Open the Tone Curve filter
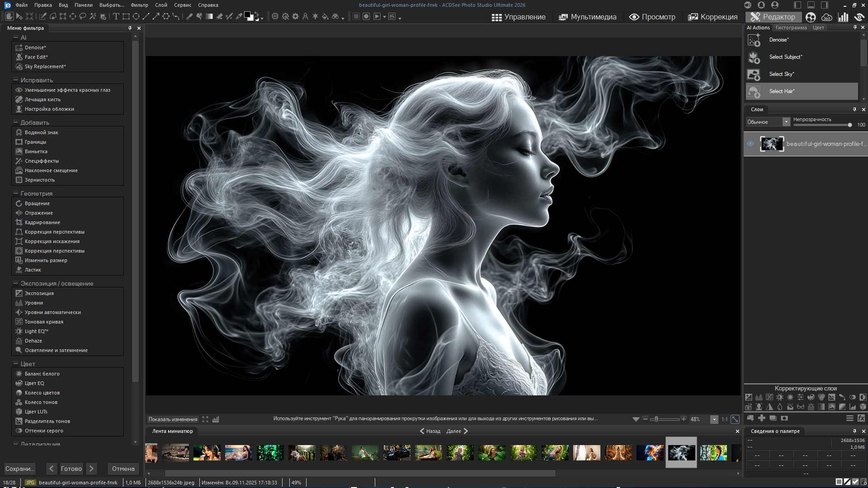This screenshot has width=868, height=488. [x=44, y=322]
